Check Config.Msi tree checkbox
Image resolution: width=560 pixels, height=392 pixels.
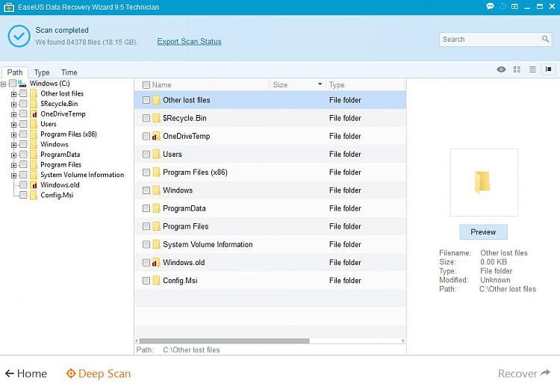23,195
